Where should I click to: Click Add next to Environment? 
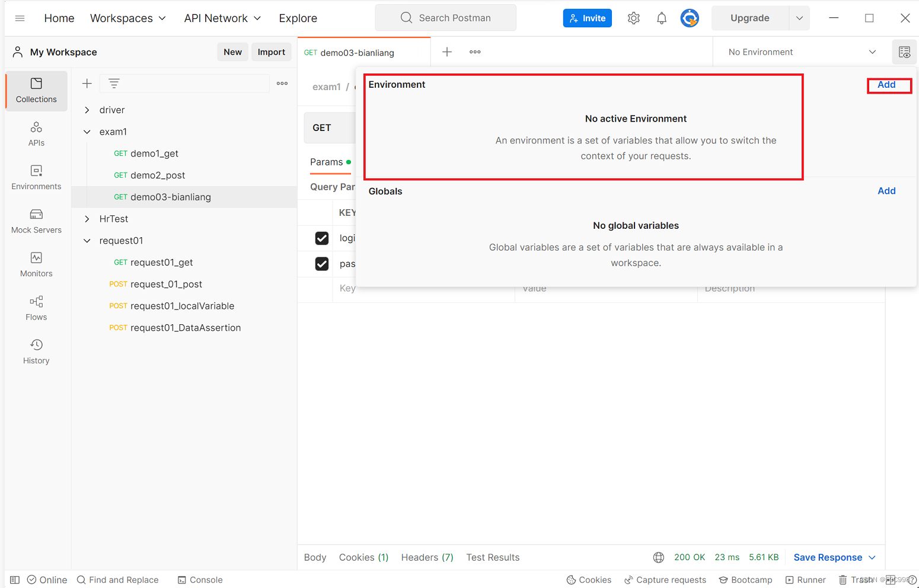[x=886, y=85]
